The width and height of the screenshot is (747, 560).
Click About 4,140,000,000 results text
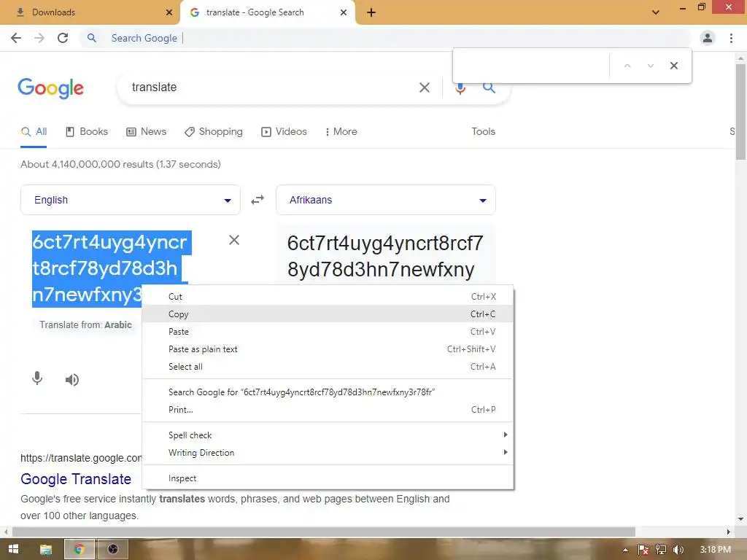point(120,164)
